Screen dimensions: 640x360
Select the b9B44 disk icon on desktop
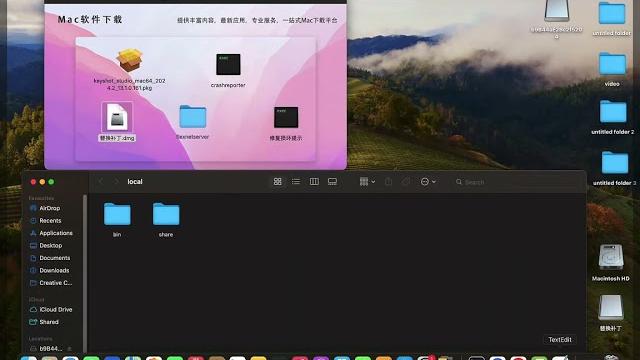click(x=556, y=11)
